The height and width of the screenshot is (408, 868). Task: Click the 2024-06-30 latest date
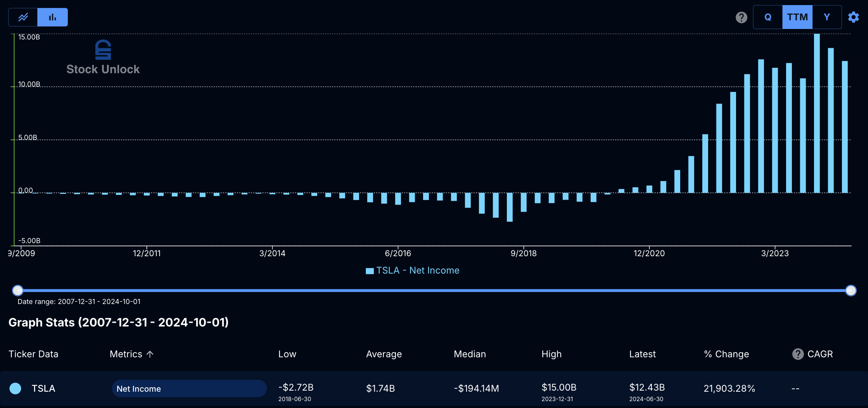[646, 399]
